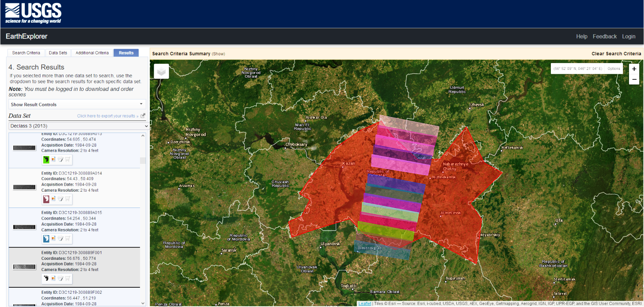Viewport: 644px width, 307px height.
Task: Click order cart icon for scene D3C1219-300889A015
Action: click(67, 239)
